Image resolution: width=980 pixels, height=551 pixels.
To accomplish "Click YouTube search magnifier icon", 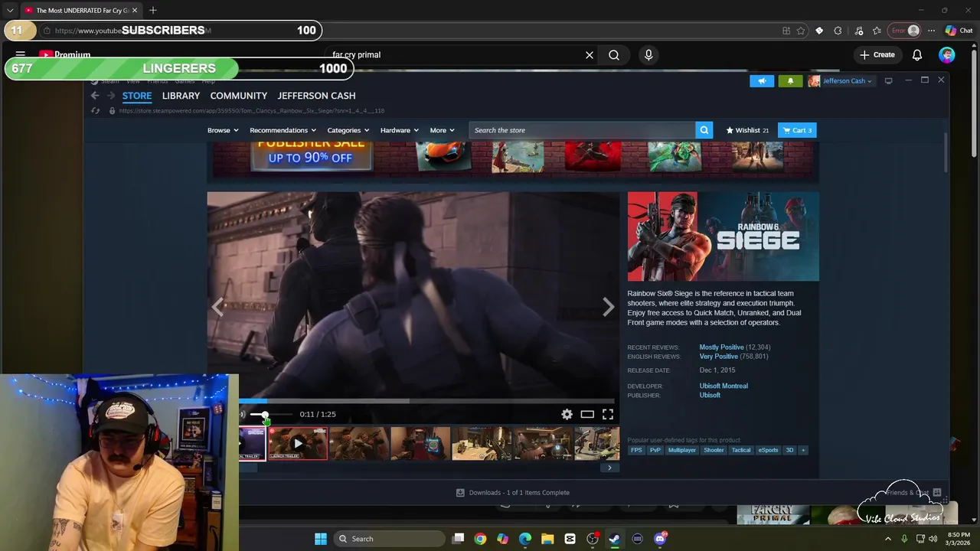I will tap(614, 55).
